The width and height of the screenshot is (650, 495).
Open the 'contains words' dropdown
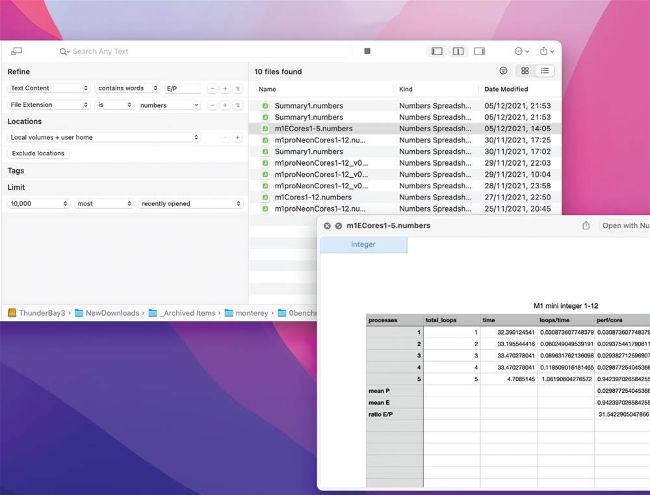click(127, 88)
